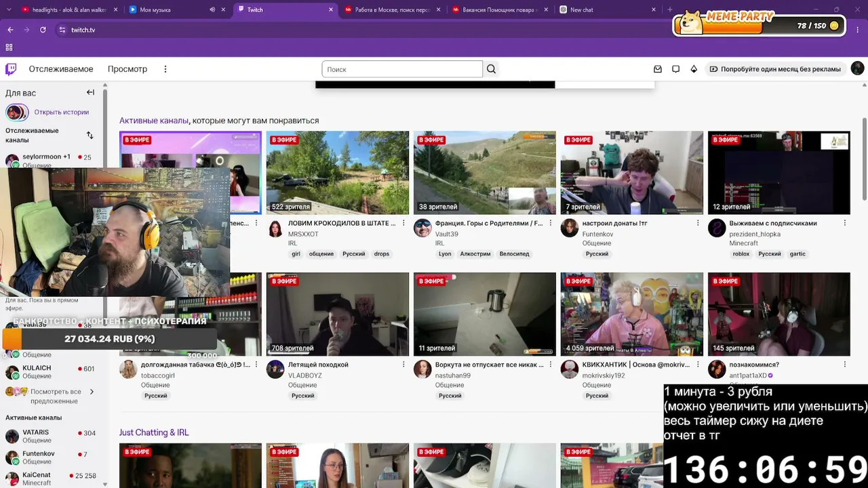Viewport: 868px width, 488px height.
Task: Click the prezident_hlopka channel avatar
Action: (x=717, y=228)
